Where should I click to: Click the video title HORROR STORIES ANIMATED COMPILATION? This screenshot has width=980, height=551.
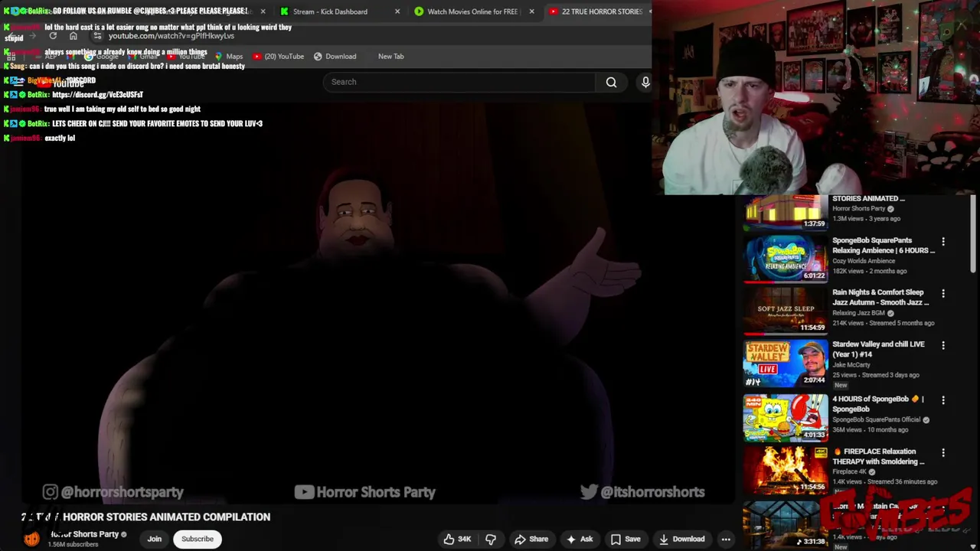[x=145, y=517]
